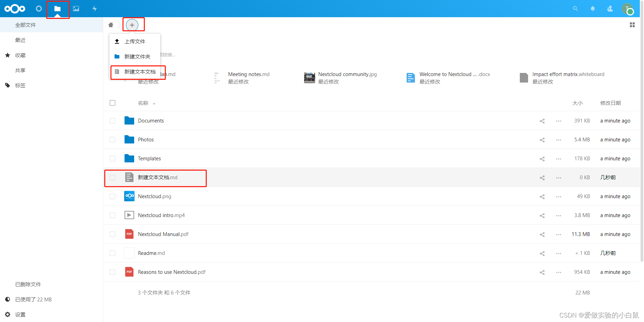
Task: Open the Files app icon
Action: click(57, 9)
